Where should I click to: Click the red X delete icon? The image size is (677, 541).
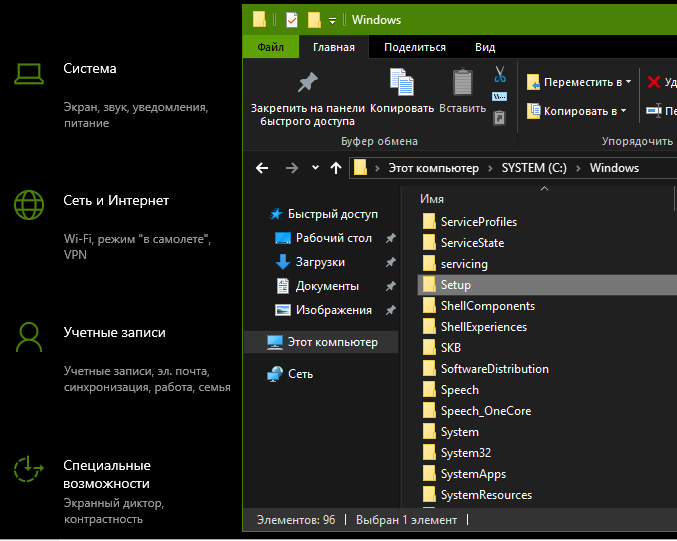click(x=654, y=82)
